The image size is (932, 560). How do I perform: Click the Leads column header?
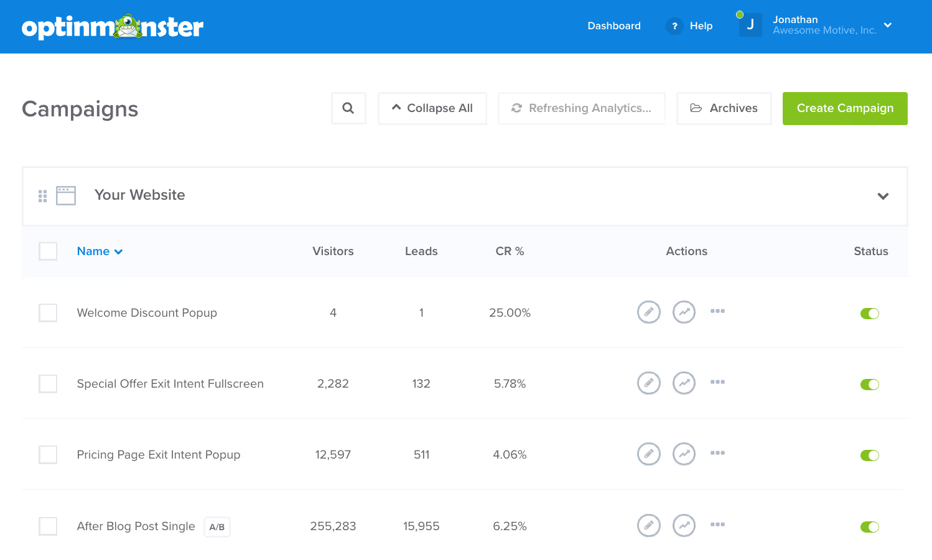click(421, 251)
